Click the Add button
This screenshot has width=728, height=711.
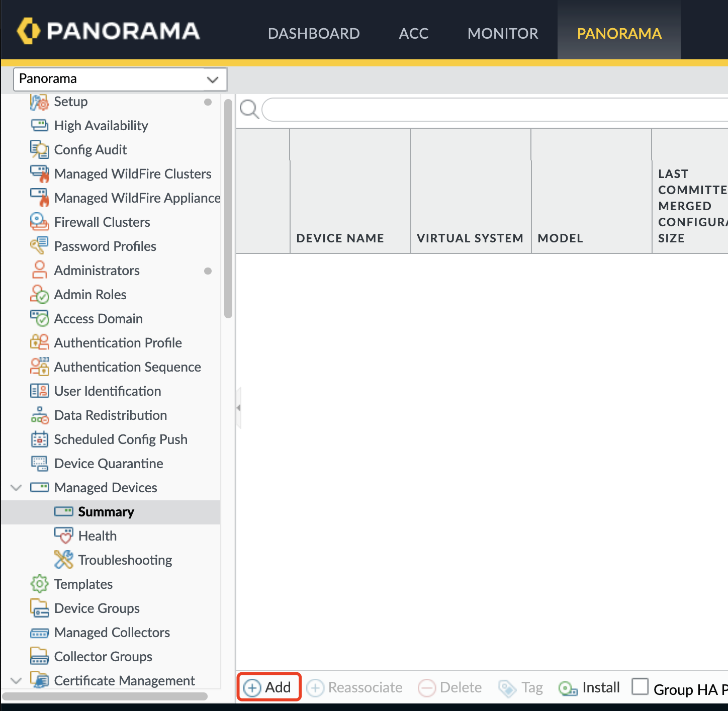pyautogui.click(x=268, y=687)
